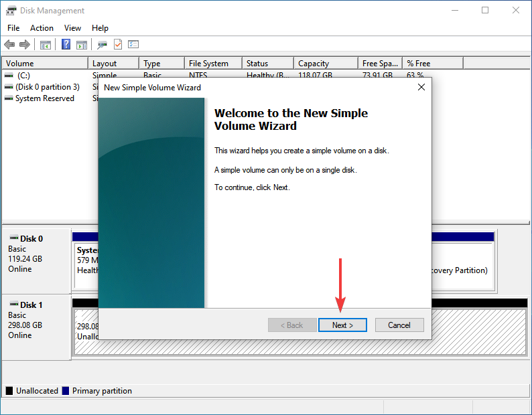Sort by the File System column header
532x415 pixels.
(214, 64)
